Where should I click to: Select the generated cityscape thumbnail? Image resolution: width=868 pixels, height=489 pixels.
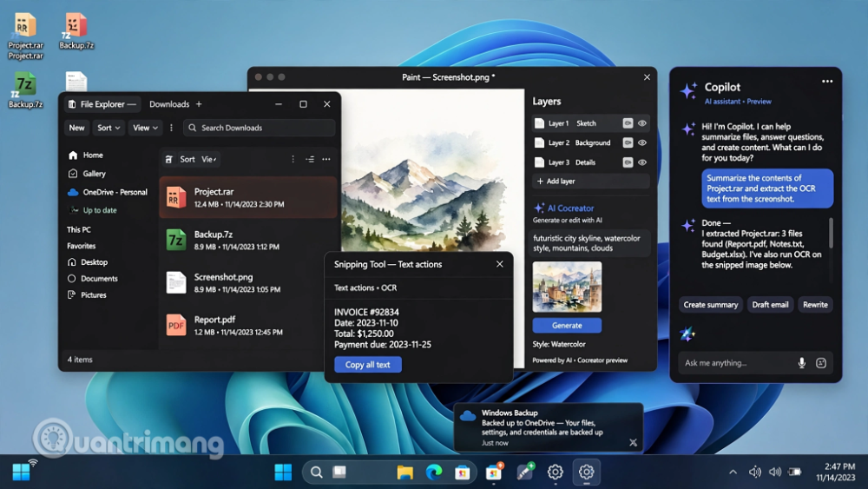pyautogui.click(x=567, y=287)
